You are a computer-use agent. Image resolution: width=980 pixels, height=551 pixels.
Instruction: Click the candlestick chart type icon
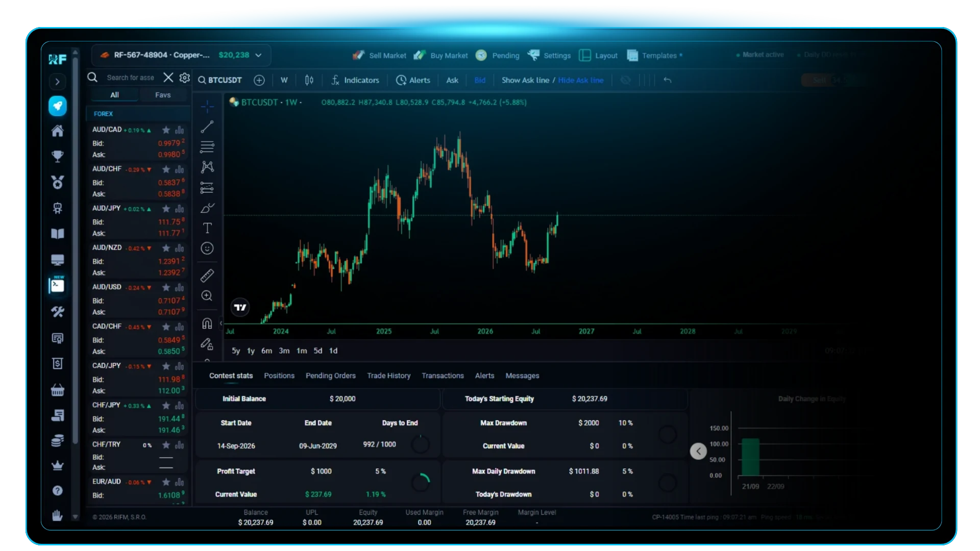tap(309, 80)
